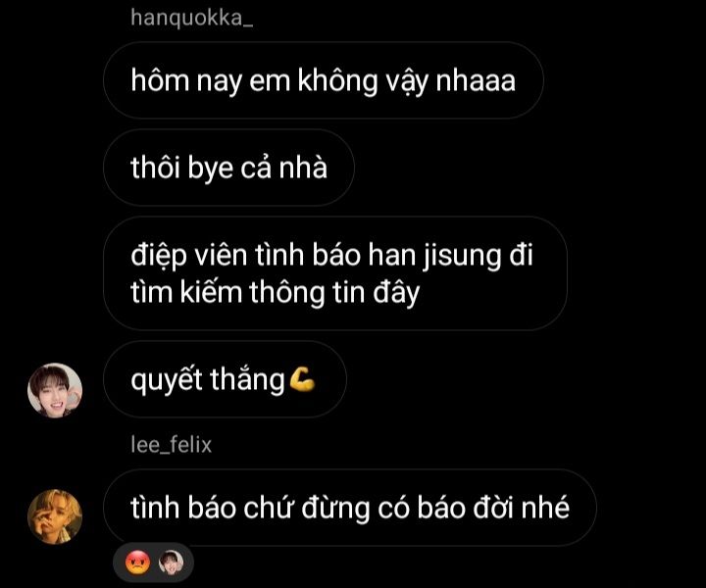The image size is (706, 588).
Task: Tap the text 'tìm kiếm thông tin đây'
Action: coord(276,292)
